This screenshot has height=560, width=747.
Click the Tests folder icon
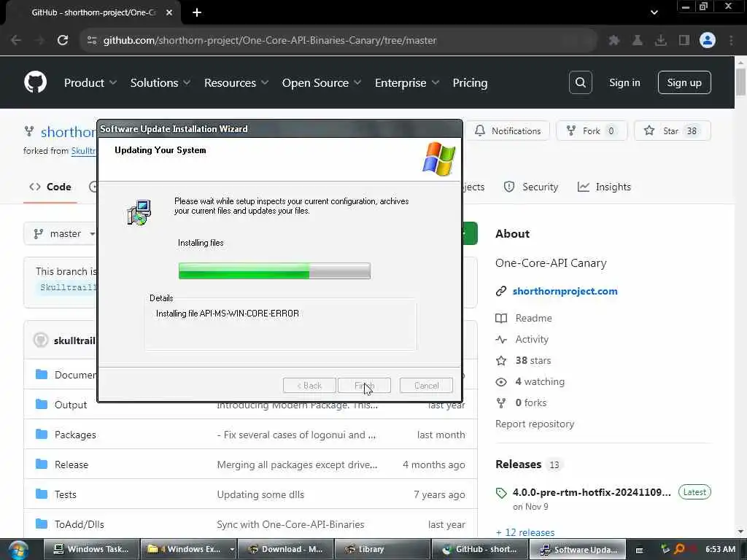coord(42,494)
